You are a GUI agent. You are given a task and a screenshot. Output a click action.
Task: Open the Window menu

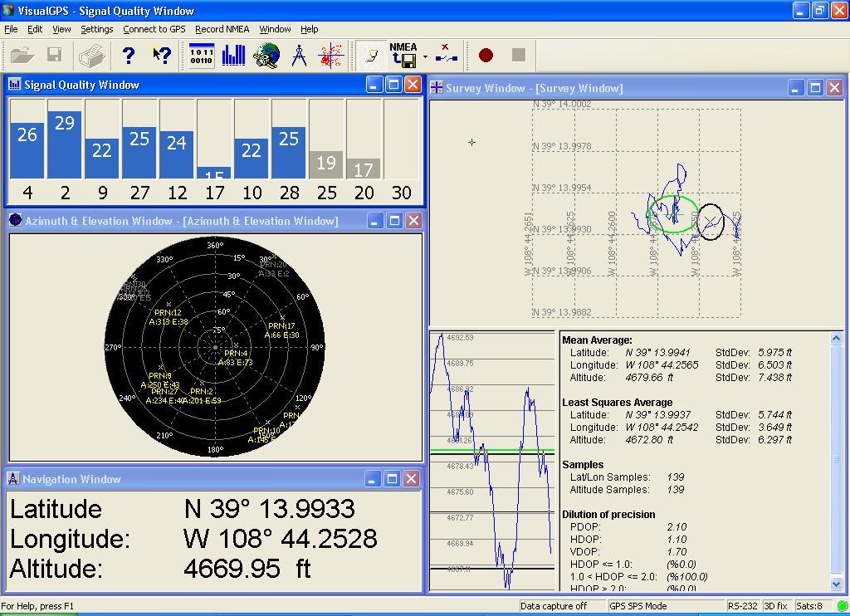point(275,29)
